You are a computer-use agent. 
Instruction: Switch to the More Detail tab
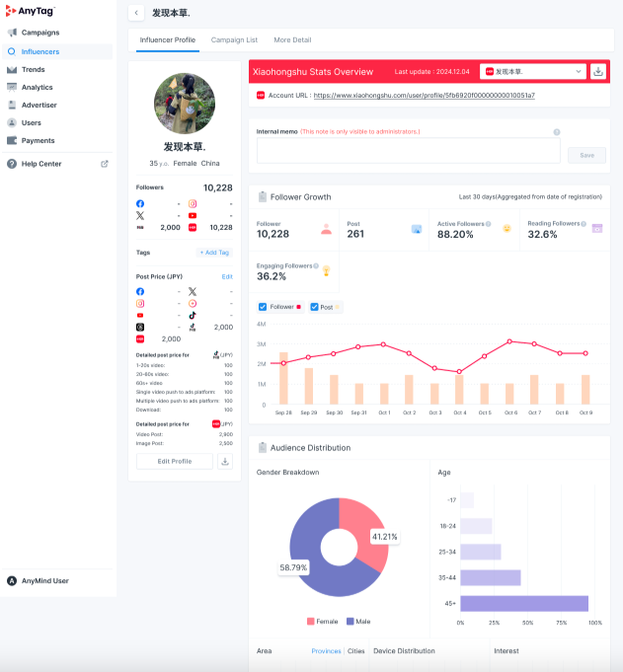click(292, 40)
